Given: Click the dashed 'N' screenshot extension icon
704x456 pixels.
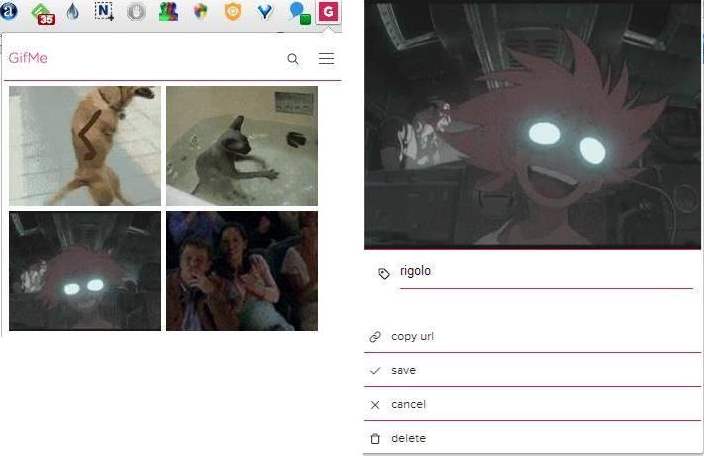Looking at the screenshot, I should coord(104,12).
